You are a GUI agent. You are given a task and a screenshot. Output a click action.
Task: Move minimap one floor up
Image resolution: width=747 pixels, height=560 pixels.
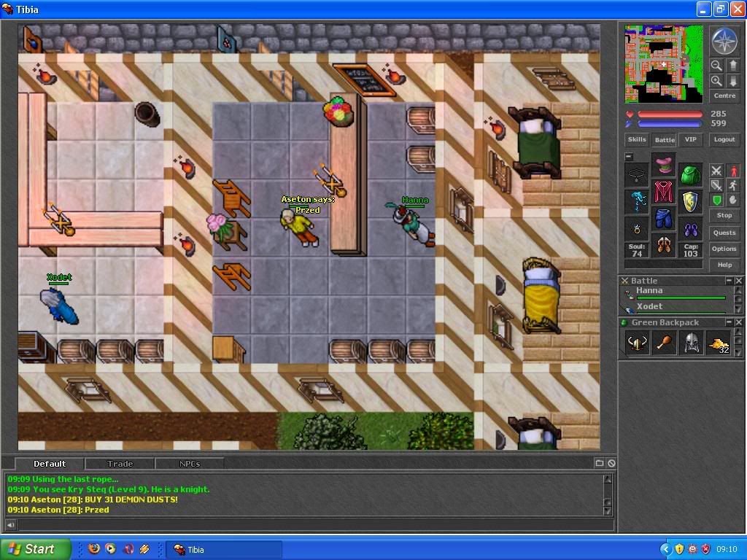point(732,65)
